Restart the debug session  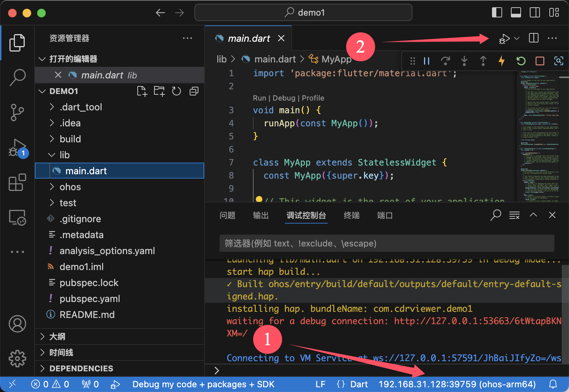(521, 61)
